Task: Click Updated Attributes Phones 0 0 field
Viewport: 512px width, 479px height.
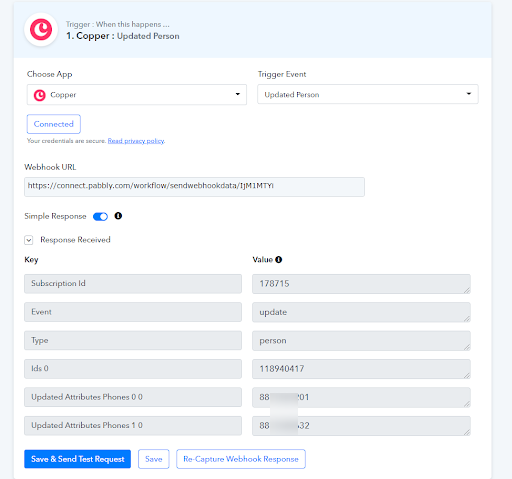Action: (133, 397)
